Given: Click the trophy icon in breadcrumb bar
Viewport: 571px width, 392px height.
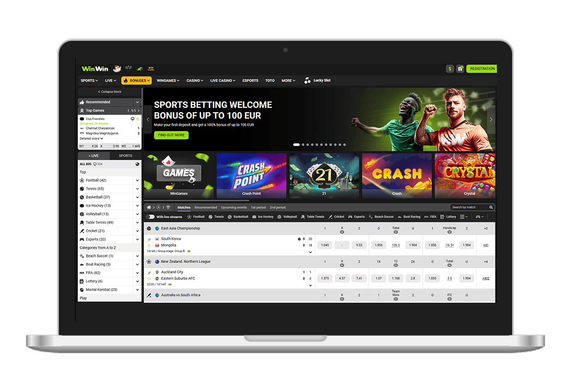Looking at the screenshot, I should [x=168, y=207].
